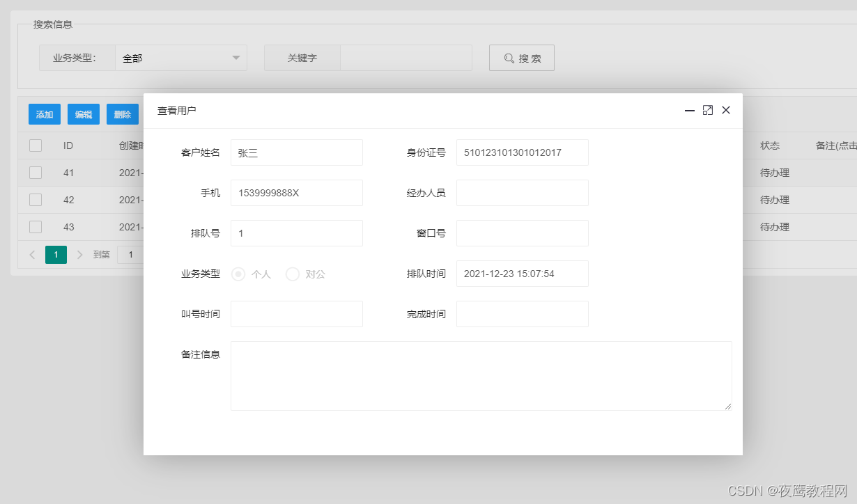The height and width of the screenshot is (504, 857).
Task: Select page 1 in pagination
Action: pyautogui.click(x=56, y=255)
